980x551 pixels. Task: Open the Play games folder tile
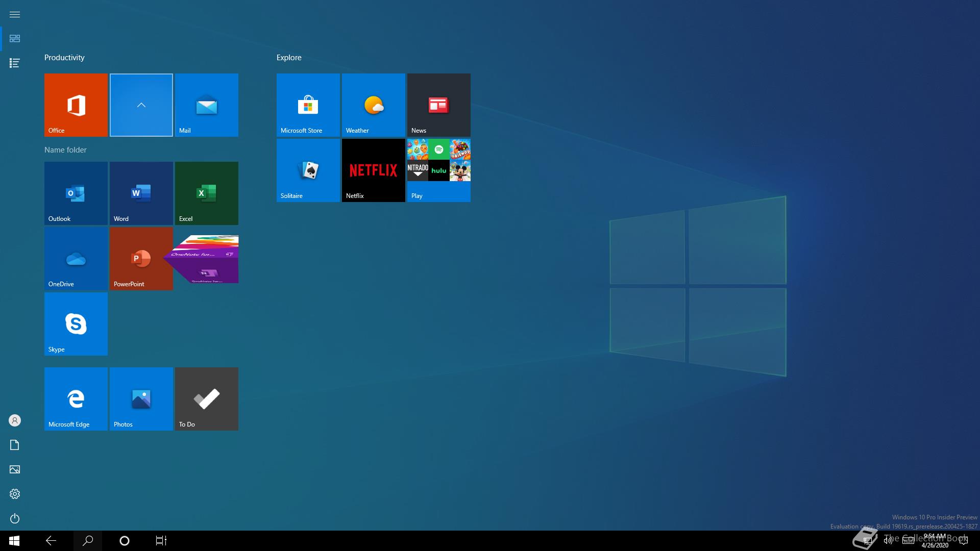point(439,170)
